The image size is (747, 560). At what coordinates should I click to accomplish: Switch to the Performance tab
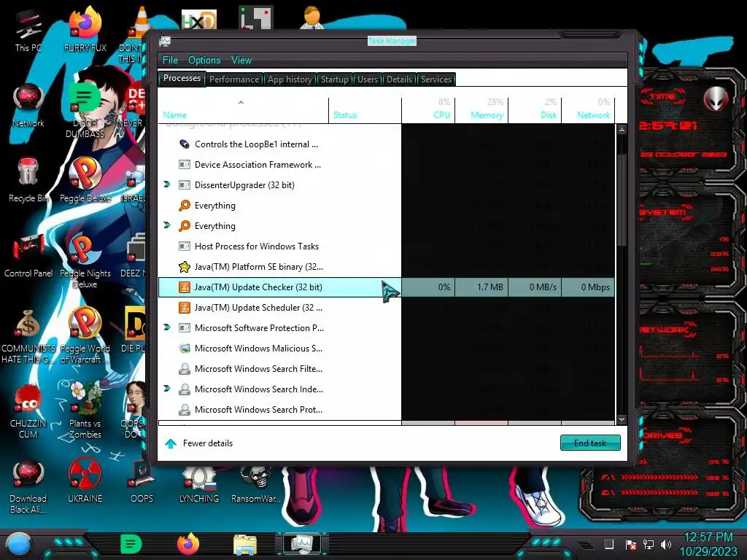pos(234,79)
